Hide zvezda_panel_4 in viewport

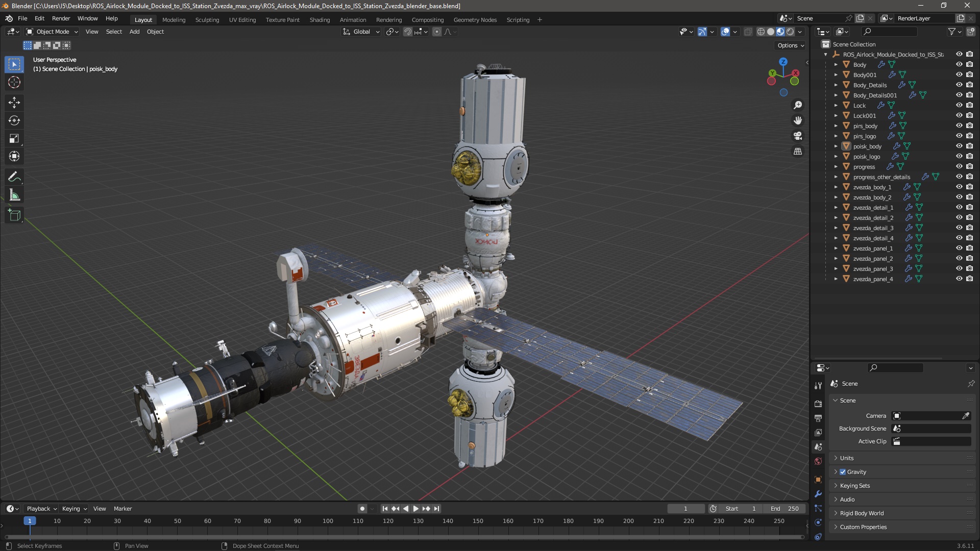click(x=959, y=279)
